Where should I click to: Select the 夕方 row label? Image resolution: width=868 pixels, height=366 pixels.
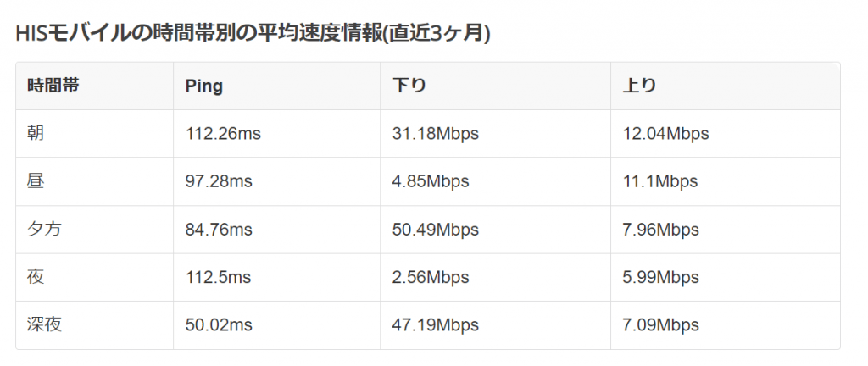click(45, 230)
